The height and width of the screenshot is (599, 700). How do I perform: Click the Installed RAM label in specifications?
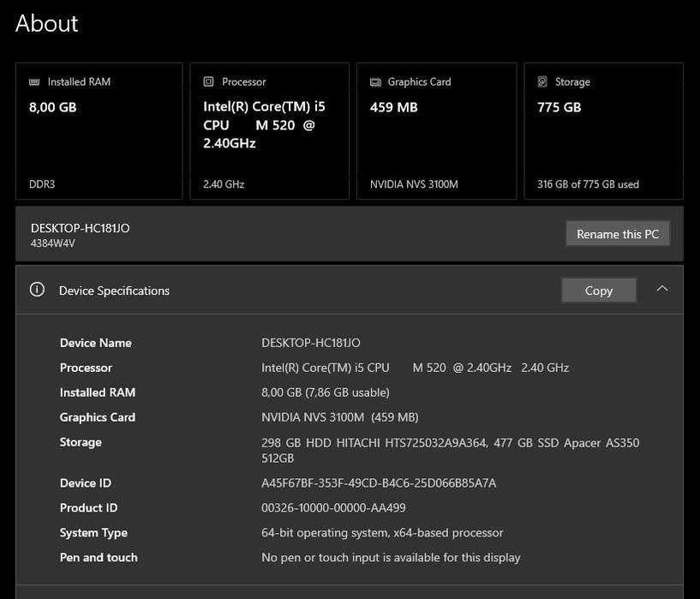[x=98, y=392]
